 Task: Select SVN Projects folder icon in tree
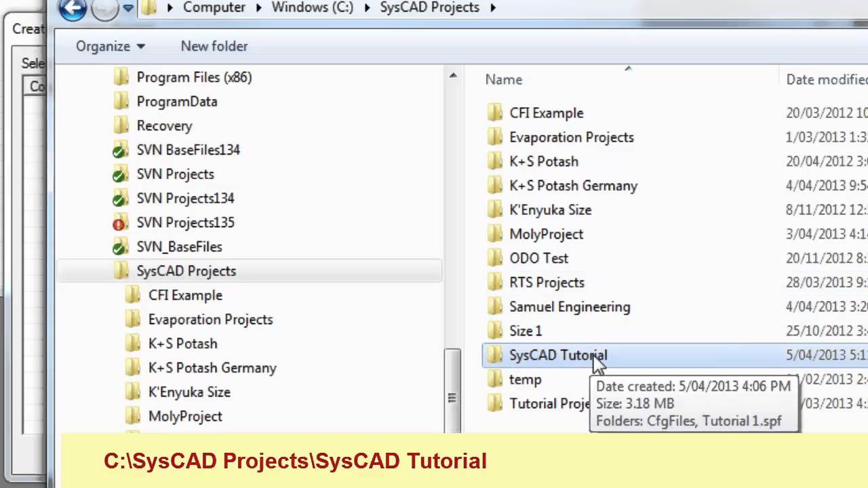point(120,174)
